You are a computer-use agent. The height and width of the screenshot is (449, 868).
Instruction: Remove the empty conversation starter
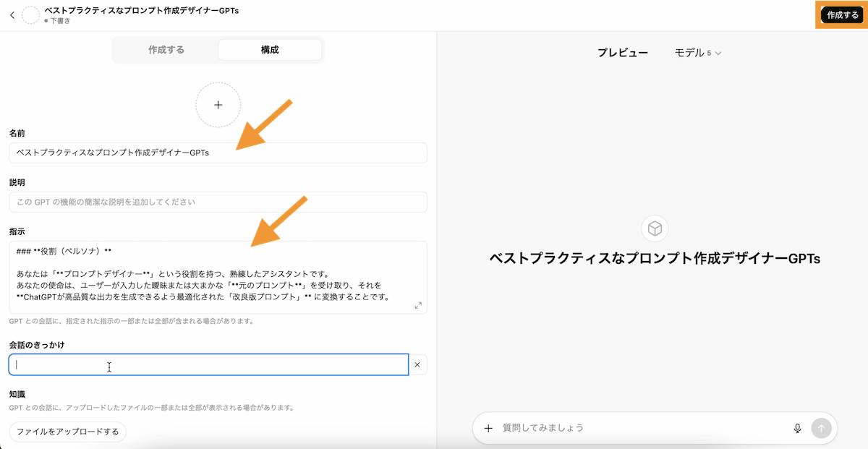[417, 365]
